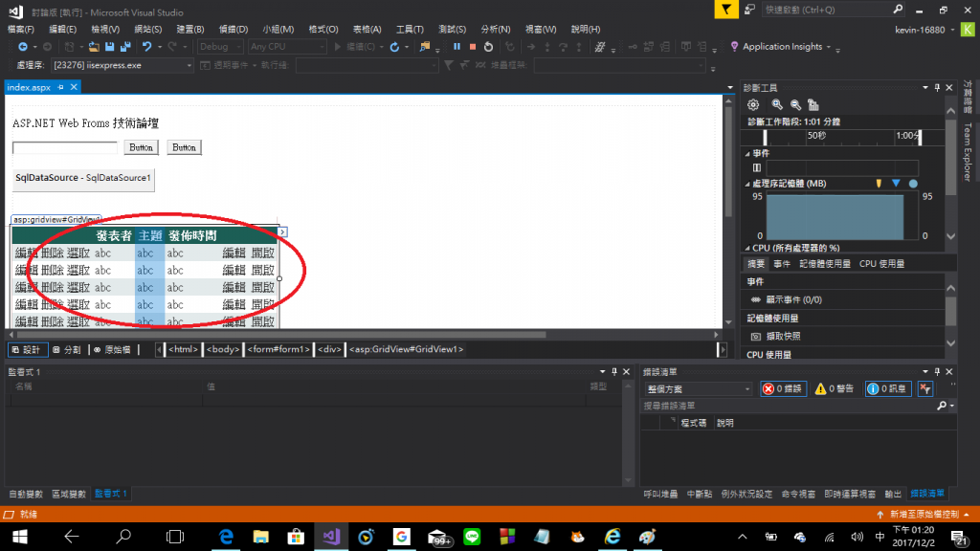Toggle the 0 警告 warnings filter
980x551 pixels.
[835, 388]
